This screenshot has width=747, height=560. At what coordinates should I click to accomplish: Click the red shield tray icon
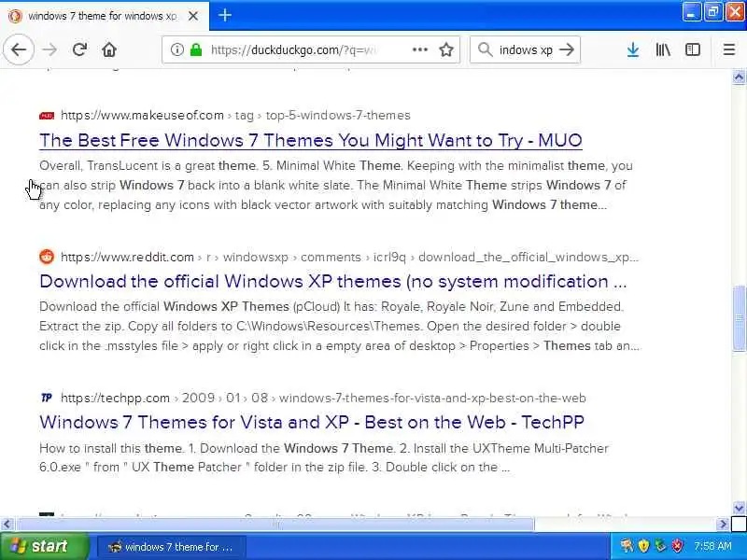pos(677,546)
